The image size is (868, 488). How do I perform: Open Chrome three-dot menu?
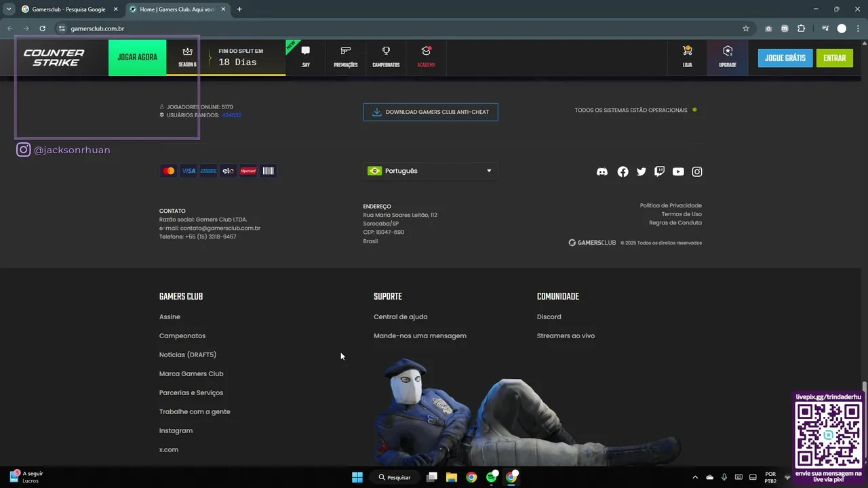857,28
